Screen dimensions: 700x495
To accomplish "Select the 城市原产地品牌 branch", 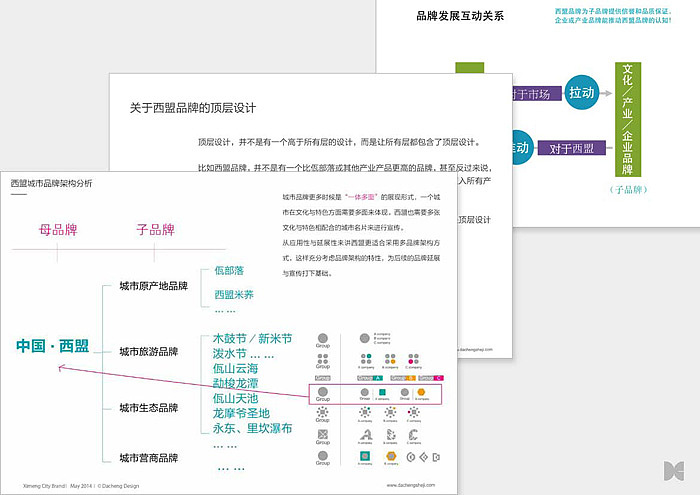I will coord(154,286).
